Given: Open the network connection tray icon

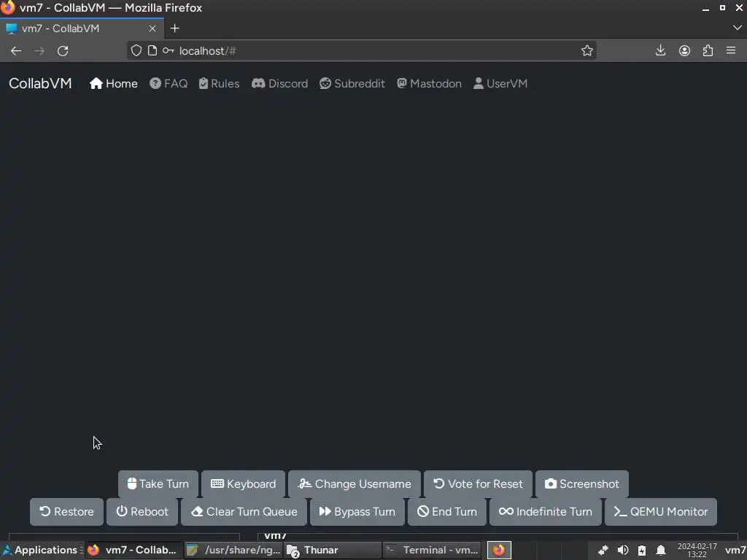Looking at the screenshot, I should (x=603, y=551).
